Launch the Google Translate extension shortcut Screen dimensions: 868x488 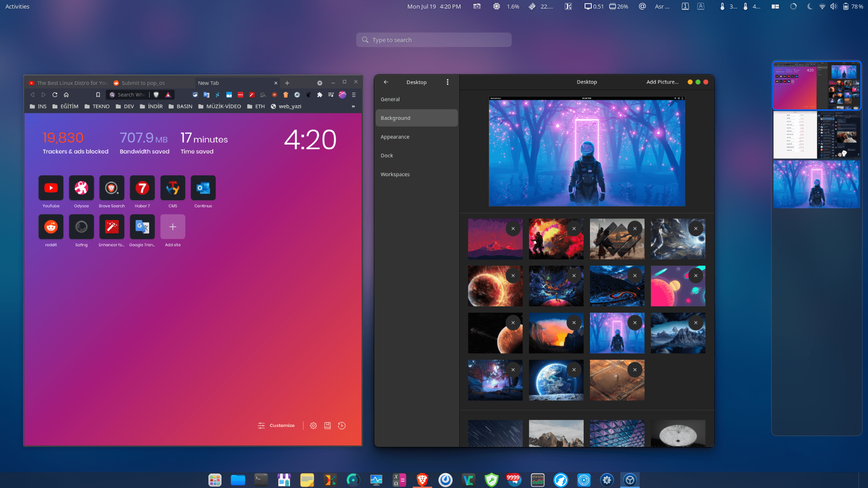tap(142, 227)
